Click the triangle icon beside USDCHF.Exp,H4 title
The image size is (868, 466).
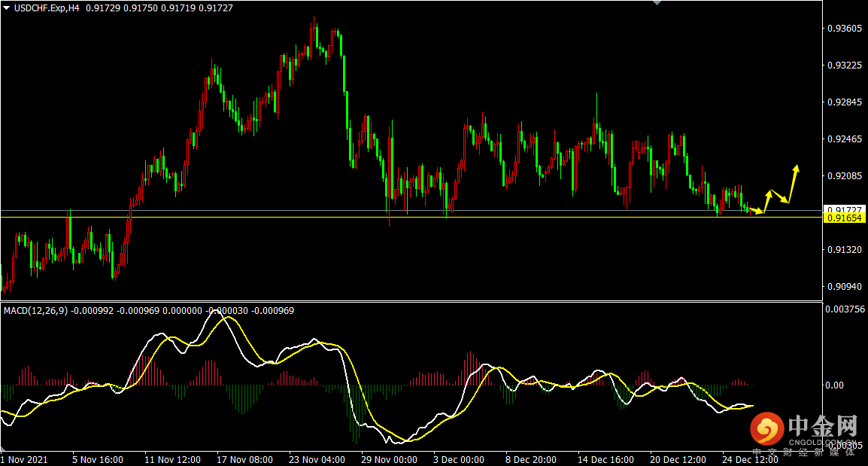click(7, 8)
